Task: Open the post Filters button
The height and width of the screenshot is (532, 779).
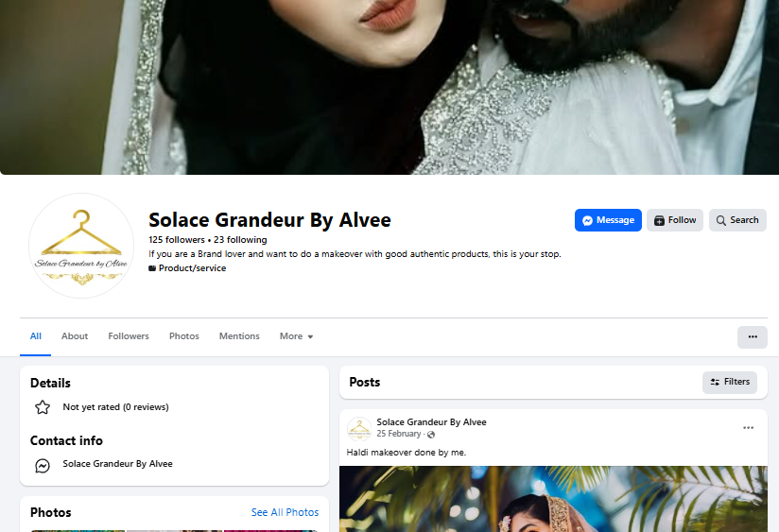Action: pyautogui.click(x=729, y=382)
